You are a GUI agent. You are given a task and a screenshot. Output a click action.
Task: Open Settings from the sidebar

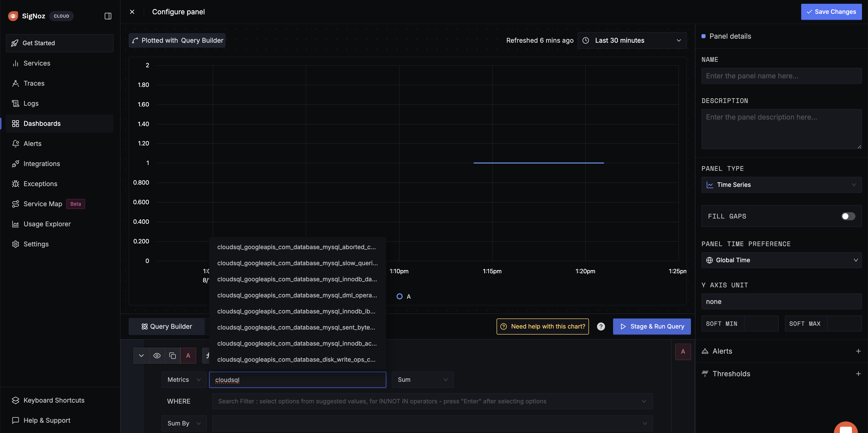coord(60,244)
